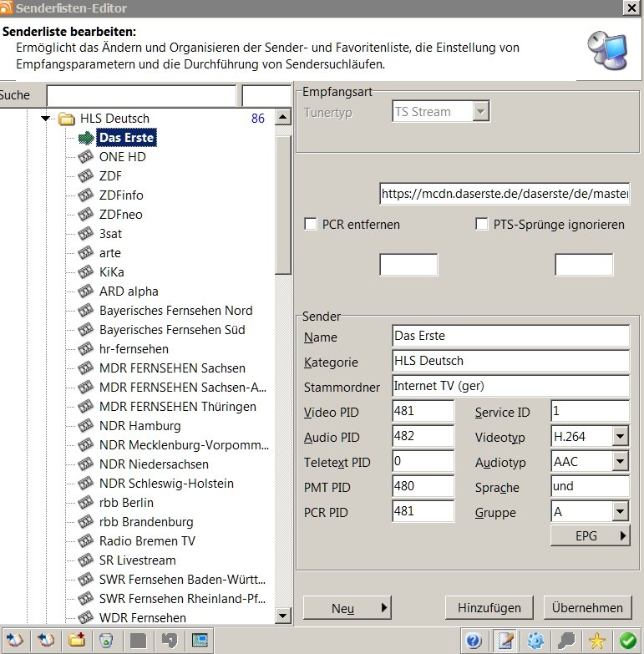Click the film icon next to rbb Berlin
Image resolution: width=644 pixels, height=654 pixels.
click(85, 503)
